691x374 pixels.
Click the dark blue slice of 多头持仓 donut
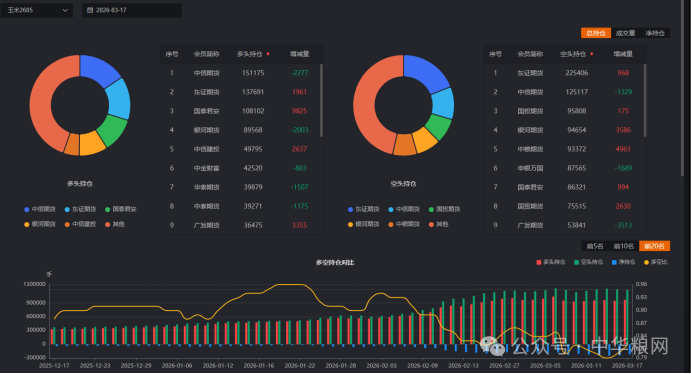click(100, 70)
